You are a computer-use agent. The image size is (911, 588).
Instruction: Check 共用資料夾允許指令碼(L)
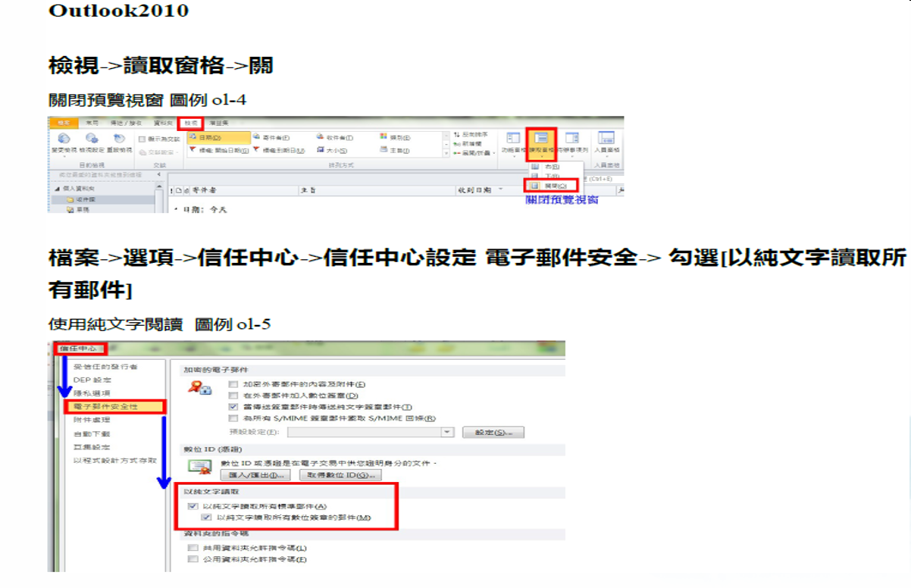tap(193, 548)
